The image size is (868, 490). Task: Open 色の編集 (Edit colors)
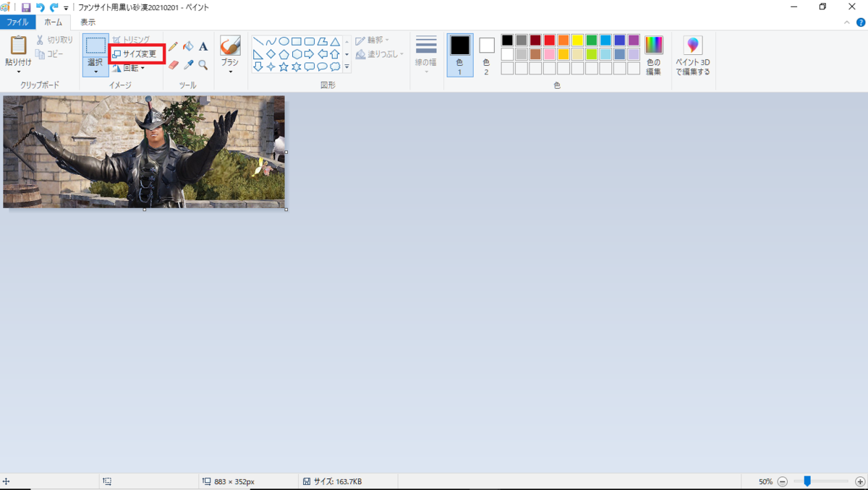click(653, 55)
